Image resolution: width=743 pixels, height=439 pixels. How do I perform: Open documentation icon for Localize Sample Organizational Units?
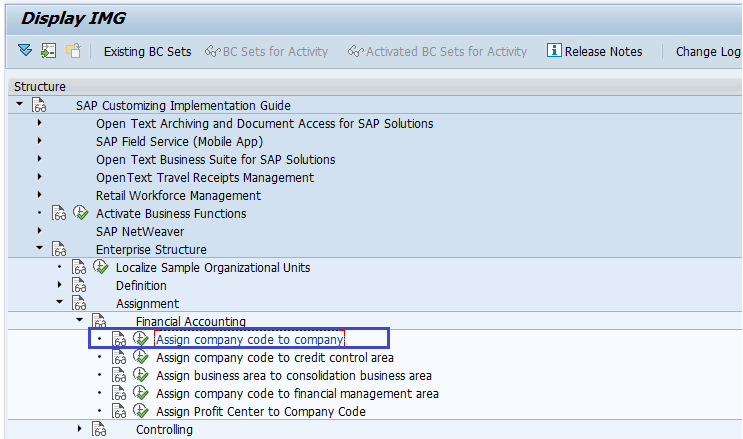tap(79, 267)
